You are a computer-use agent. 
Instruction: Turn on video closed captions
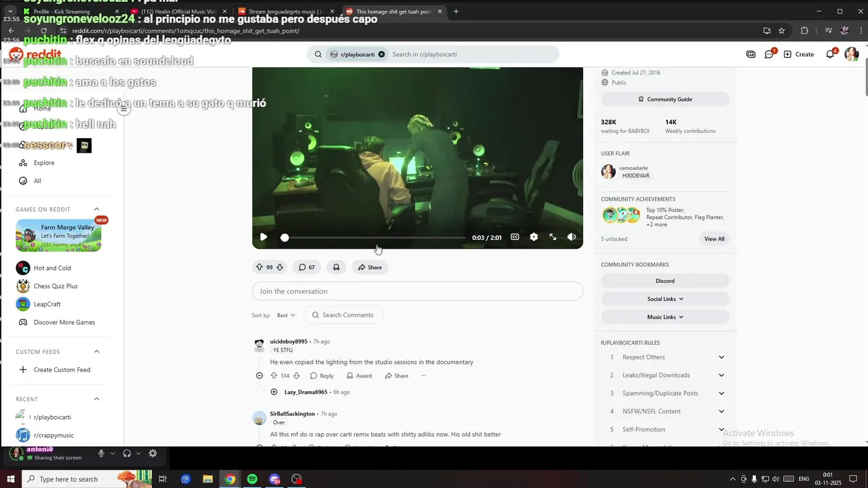point(515,237)
